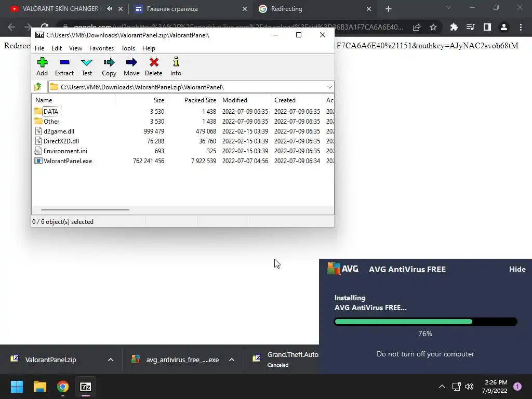The height and width of the screenshot is (399, 532).
Task: Open the Help menu
Action: (x=149, y=48)
